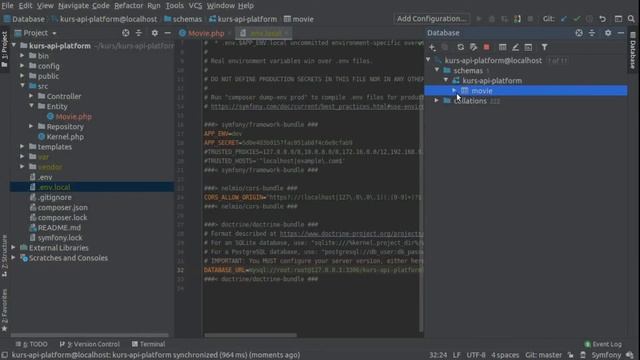Expand the Controller folder
Viewport: 640px width, 360px height.
(31, 96)
